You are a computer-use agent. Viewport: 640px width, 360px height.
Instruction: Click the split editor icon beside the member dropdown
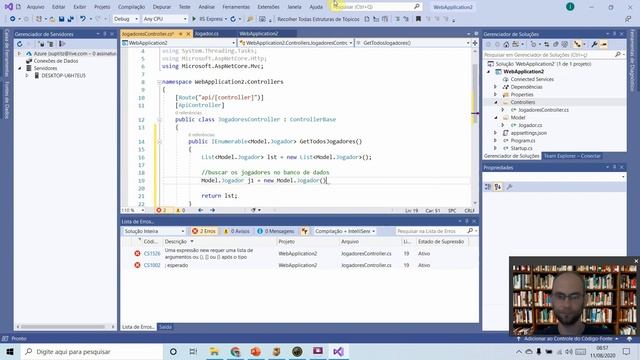pos(475,42)
